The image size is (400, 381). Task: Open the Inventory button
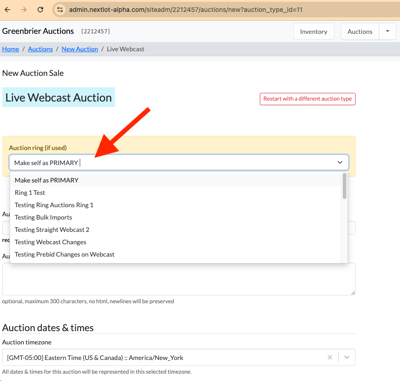313,32
